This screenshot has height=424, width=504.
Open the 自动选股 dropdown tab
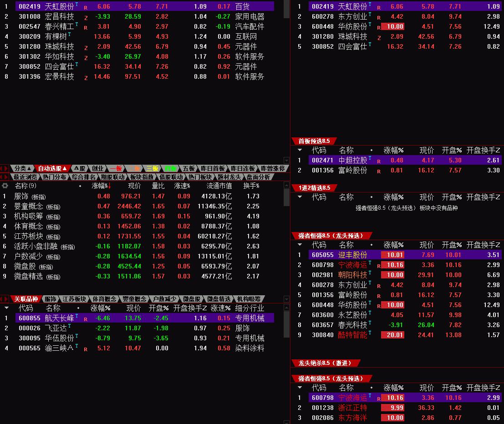52,168
